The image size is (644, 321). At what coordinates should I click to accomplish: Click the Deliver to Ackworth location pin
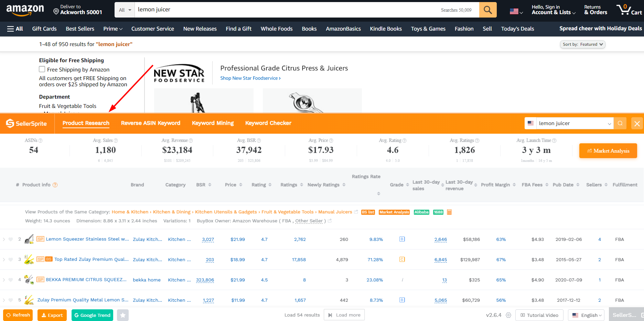pyautogui.click(x=56, y=12)
